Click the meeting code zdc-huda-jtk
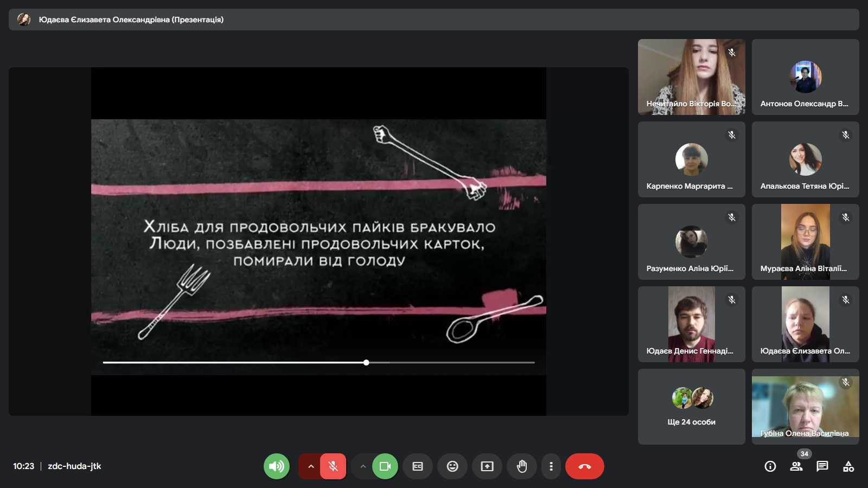The width and height of the screenshot is (868, 488). [x=74, y=466]
